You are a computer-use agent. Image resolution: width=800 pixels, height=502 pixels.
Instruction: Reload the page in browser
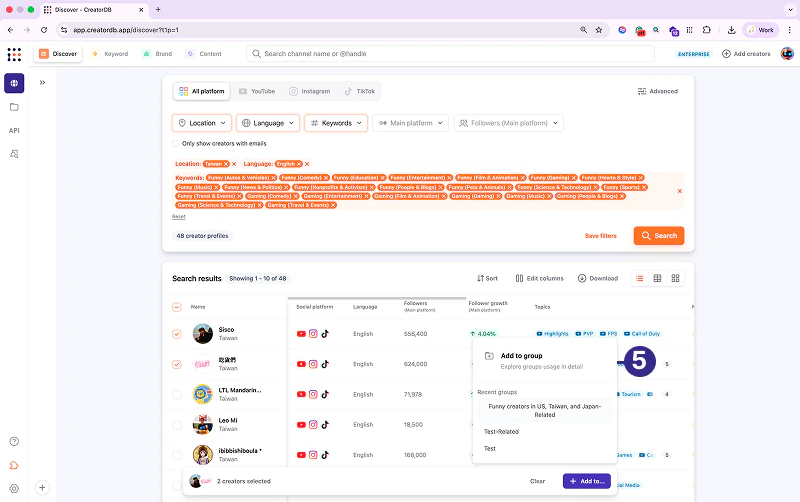(44, 30)
